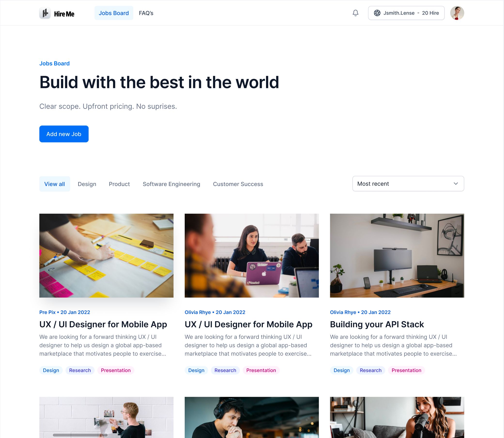Click the notification bell icon
The image size is (504, 438).
[356, 13]
